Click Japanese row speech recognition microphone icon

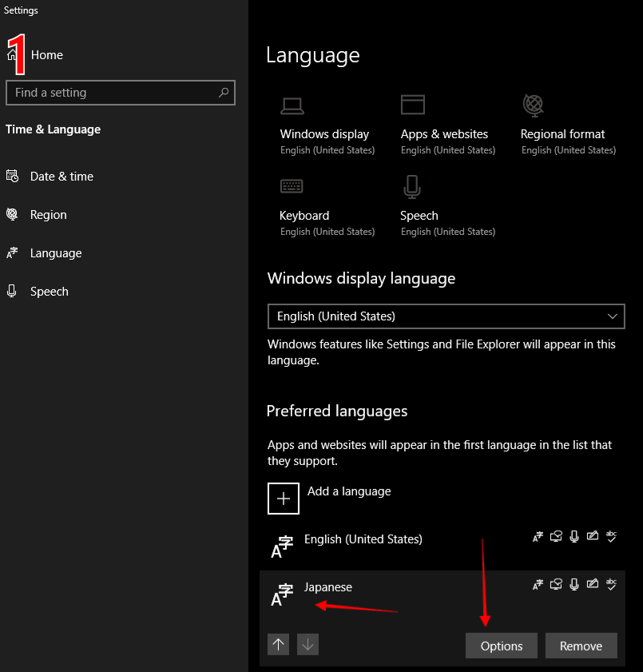[574, 585]
